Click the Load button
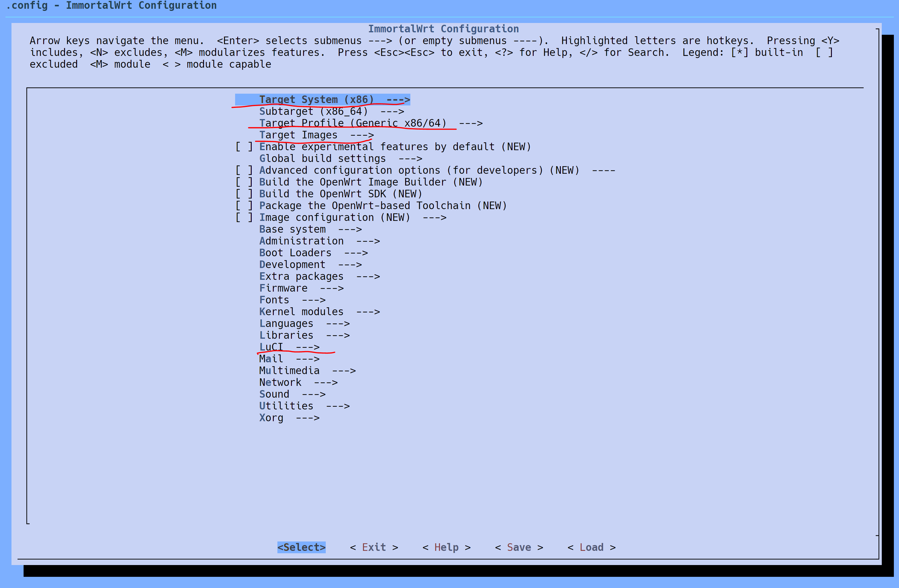The image size is (899, 588). tap(592, 547)
